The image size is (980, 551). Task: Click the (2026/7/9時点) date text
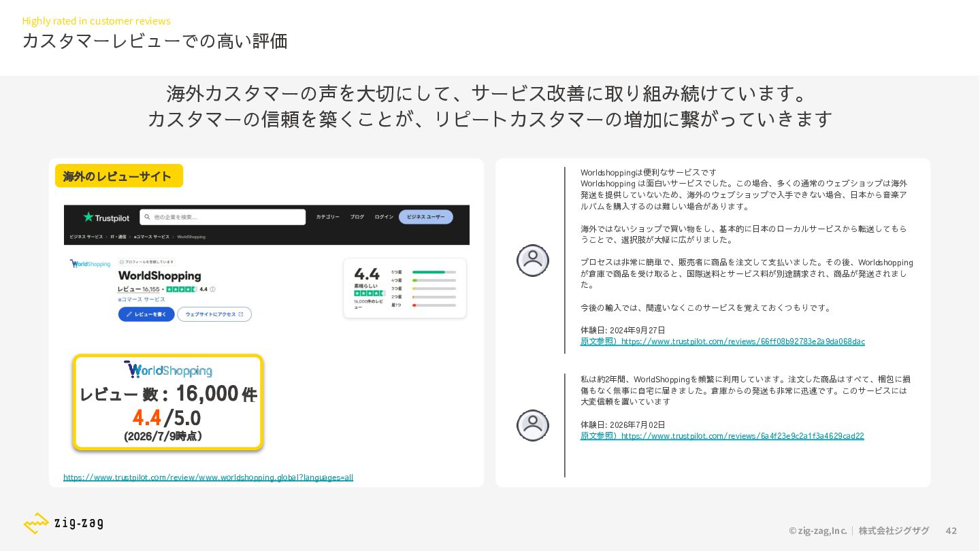tap(163, 436)
